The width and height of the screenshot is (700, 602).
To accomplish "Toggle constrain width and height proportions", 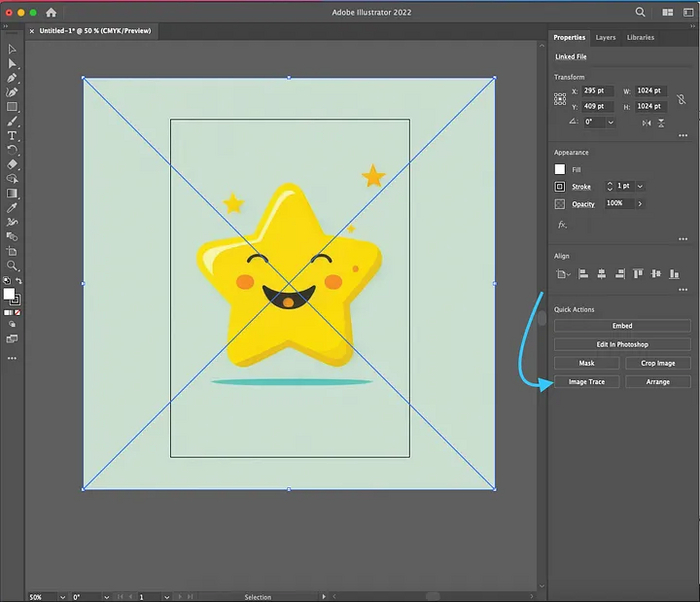I will [683, 98].
